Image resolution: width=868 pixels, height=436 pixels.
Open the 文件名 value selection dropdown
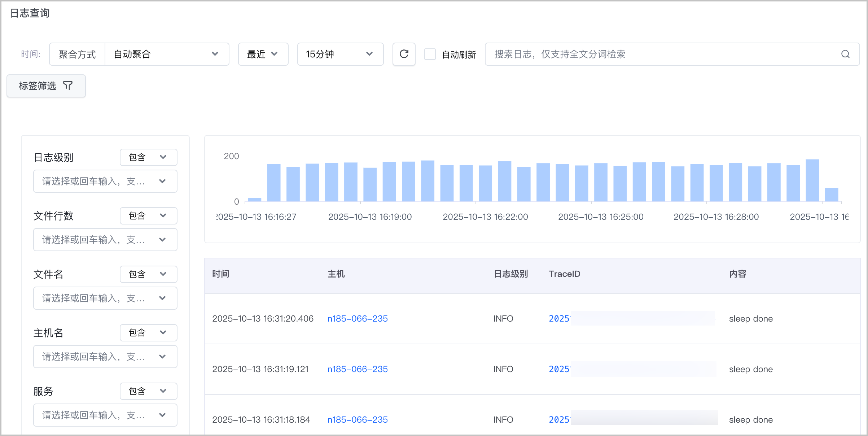(105, 298)
